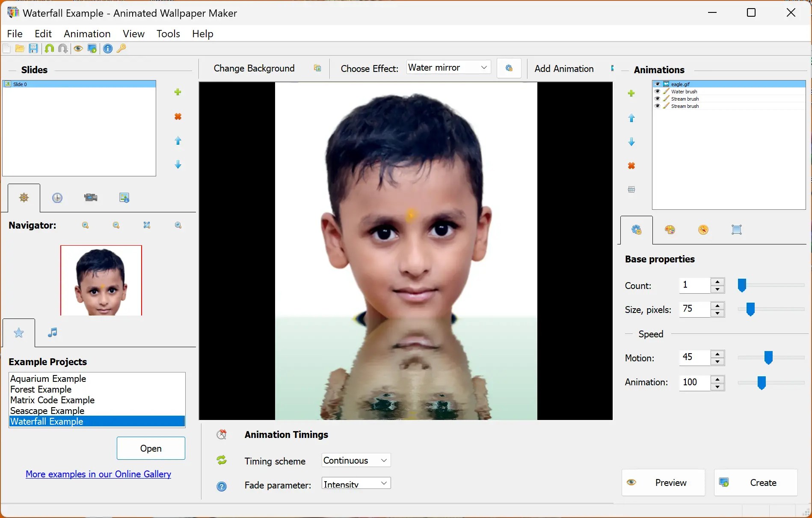Open the Edit menu
This screenshot has width=812, height=518.
[x=43, y=34]
